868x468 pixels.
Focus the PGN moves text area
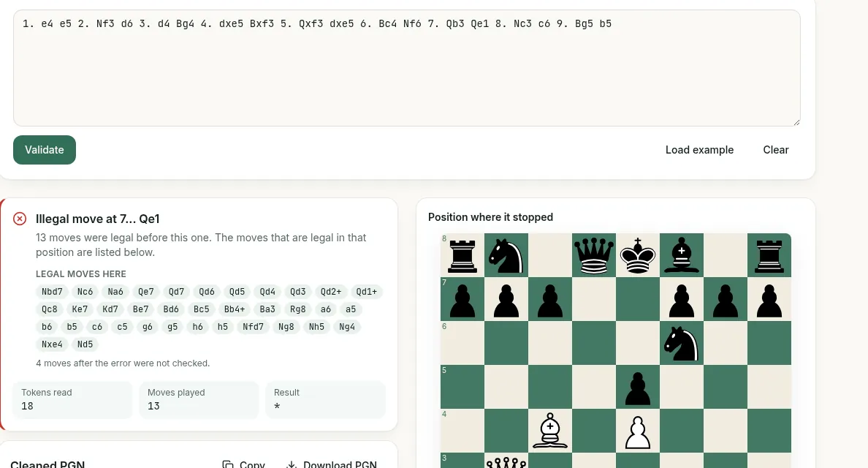[407, 68]
